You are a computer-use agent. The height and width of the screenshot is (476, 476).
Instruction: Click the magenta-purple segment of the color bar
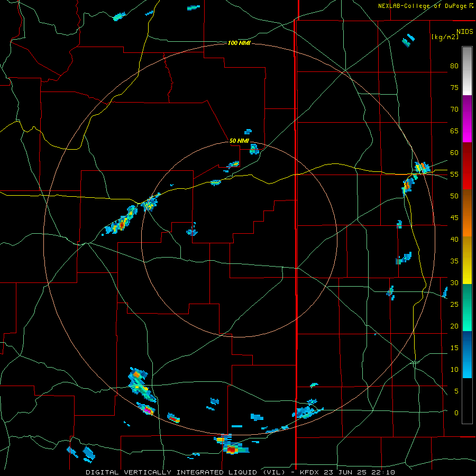467,118
